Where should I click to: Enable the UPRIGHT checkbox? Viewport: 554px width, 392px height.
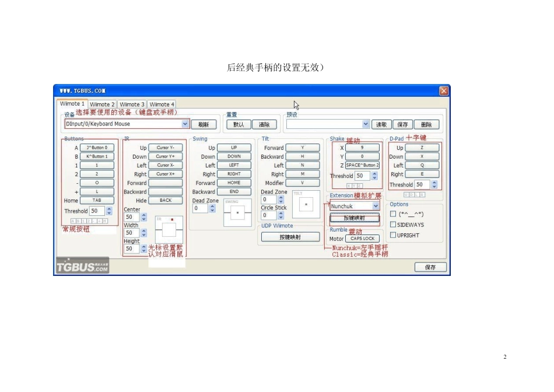pyautogui.click(x=393, y=235)
